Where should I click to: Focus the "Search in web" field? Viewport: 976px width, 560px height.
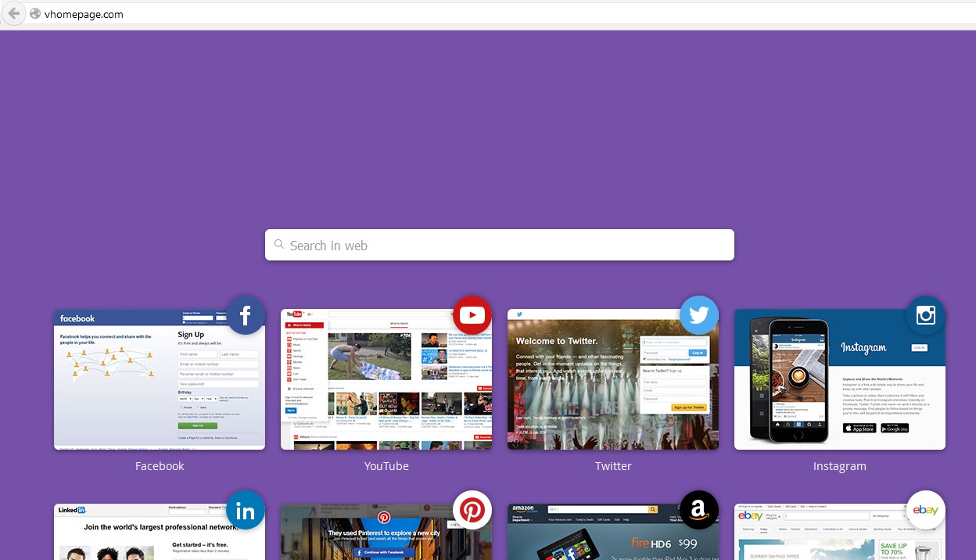pos(500,245)
